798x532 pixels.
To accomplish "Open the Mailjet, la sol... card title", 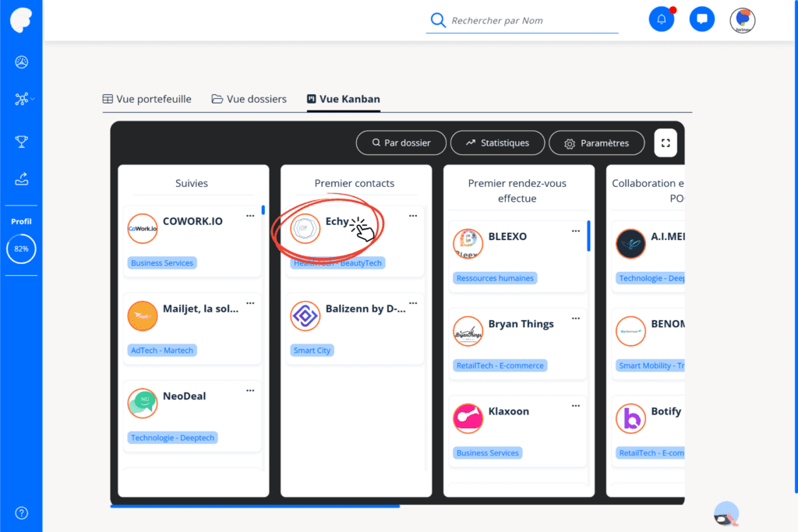I will (x=200, y=308).
